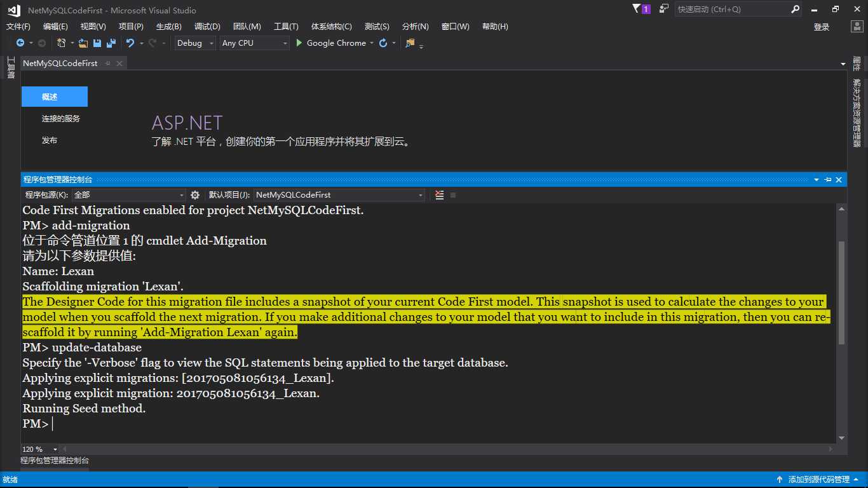Click the Save floppy disk icon
Viewport: 868px width, 488px height.
[x=97, y=43]
